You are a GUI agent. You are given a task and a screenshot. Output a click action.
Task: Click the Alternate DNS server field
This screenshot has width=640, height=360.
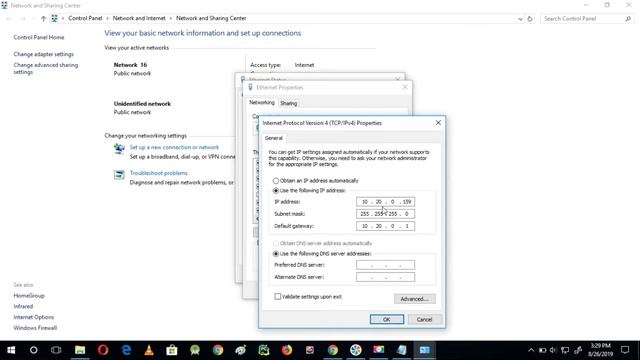click(385, 277)
